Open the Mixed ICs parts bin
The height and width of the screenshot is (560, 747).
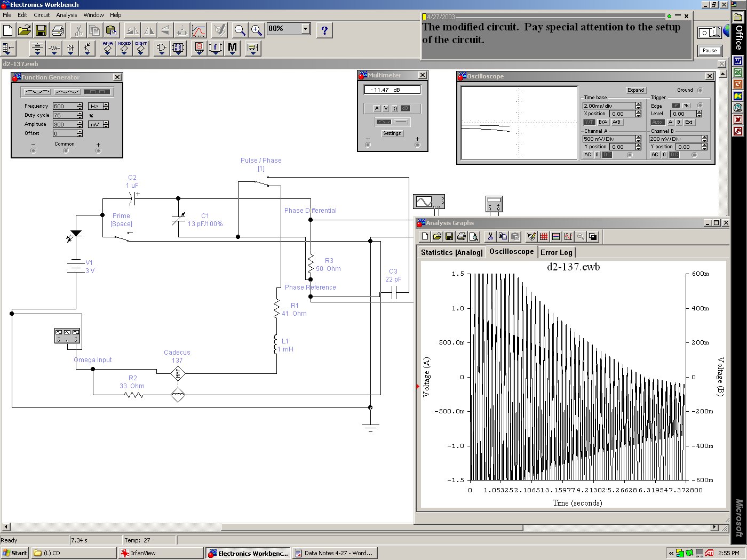tap(124, 49)
